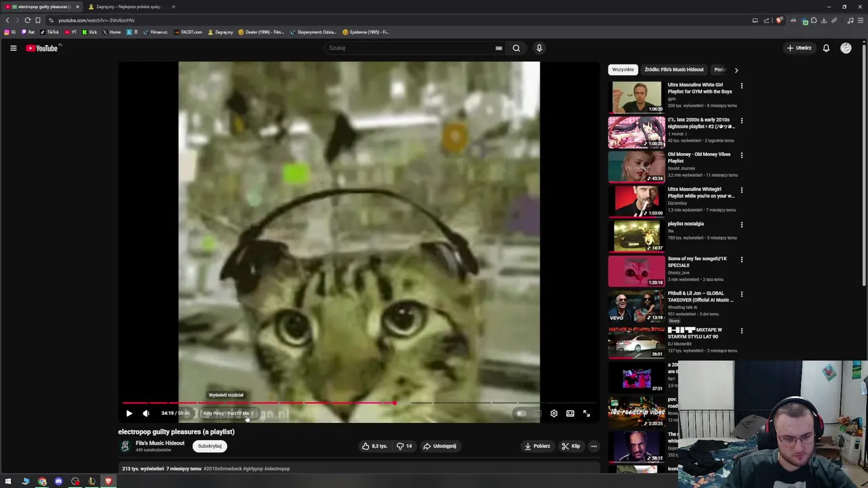
Task: Close the electropop guilty pleasures tab
Action: pyautogui.click(x=77, y=7)
